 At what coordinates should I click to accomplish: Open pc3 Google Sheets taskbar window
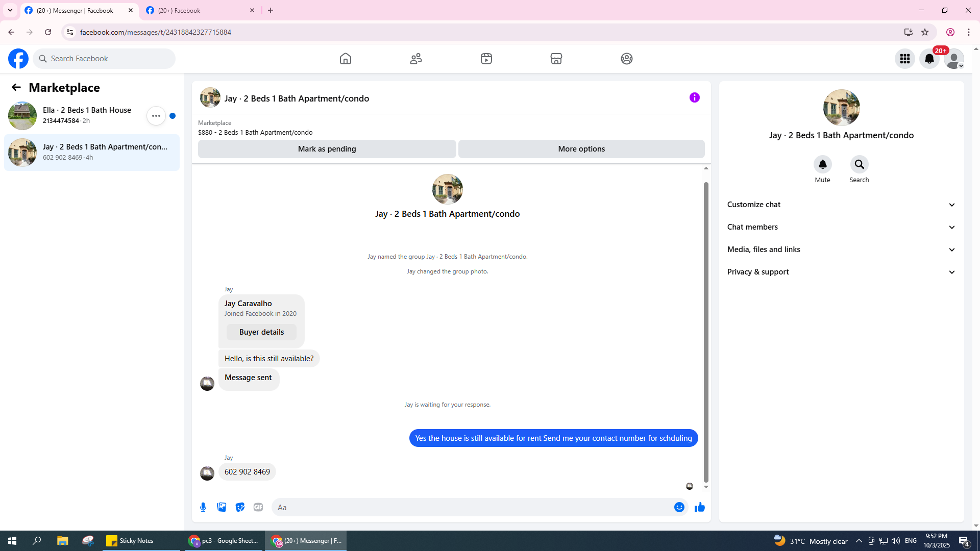tap(223, 541)
